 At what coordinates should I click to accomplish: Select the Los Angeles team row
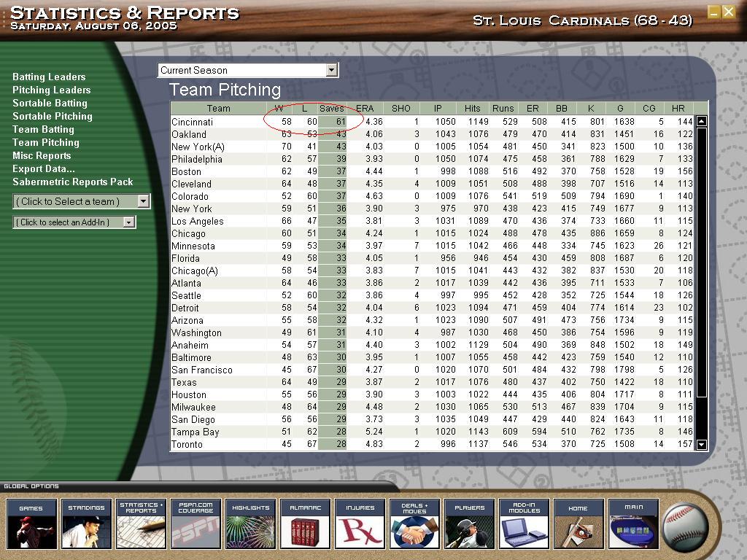point(432,221)
